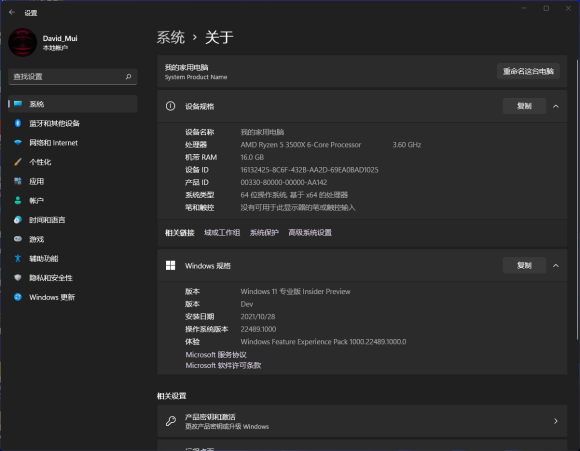
Task: Click System Product Name text
Action: click(196, 77)
